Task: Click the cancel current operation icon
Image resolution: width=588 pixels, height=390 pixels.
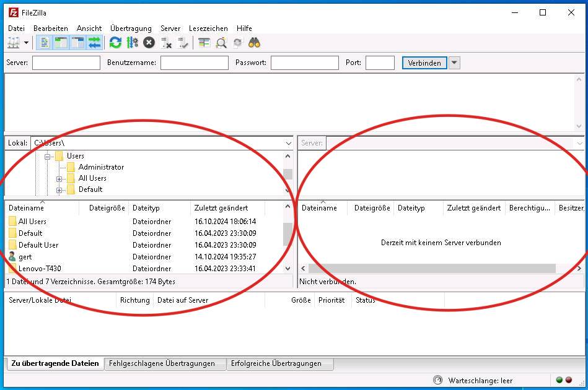Action: 149,43
